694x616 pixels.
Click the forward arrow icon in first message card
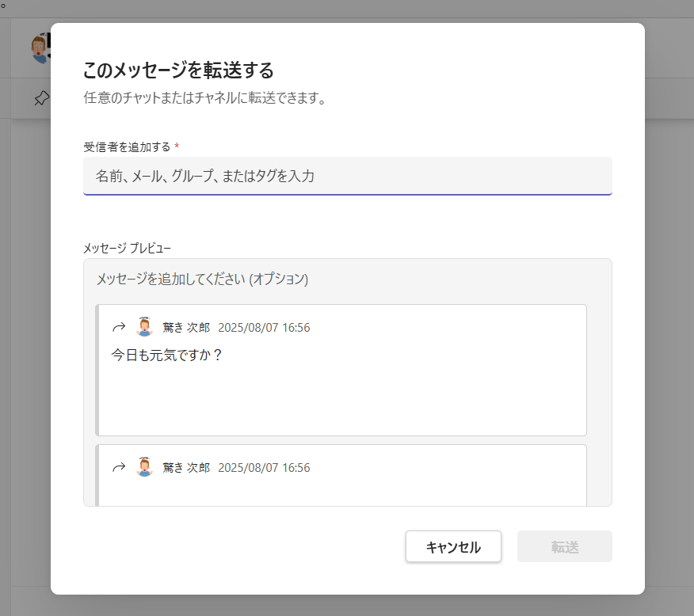coord(119,327)
